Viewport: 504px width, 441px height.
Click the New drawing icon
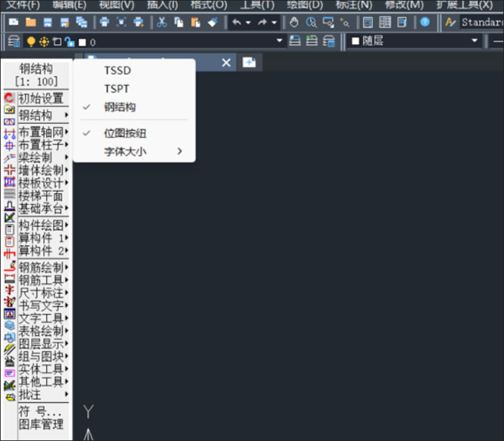coord(14,22)
